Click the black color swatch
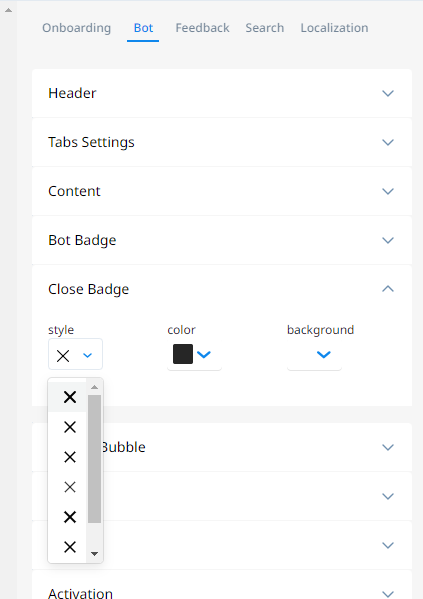The image size is (423, 599). (183, 354)
